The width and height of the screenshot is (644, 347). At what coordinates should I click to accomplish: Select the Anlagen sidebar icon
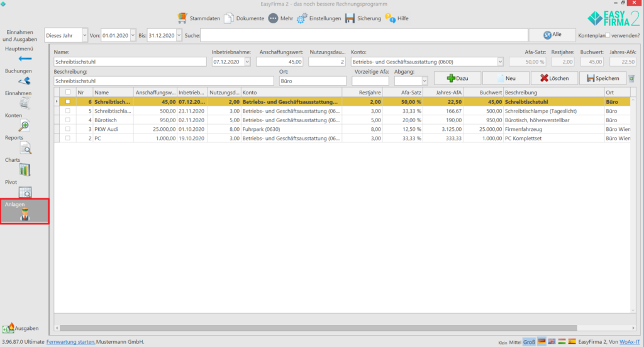pyautogui.click(x=25, y=214)
